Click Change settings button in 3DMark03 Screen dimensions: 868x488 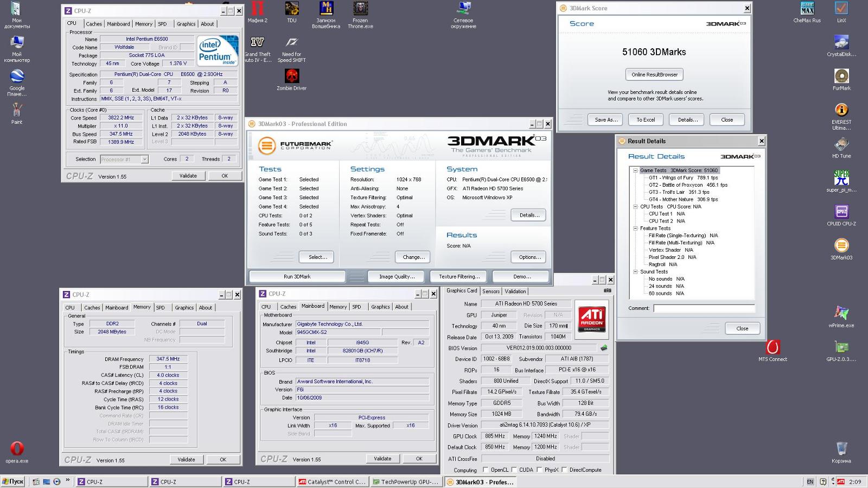[x=414, y=257]
